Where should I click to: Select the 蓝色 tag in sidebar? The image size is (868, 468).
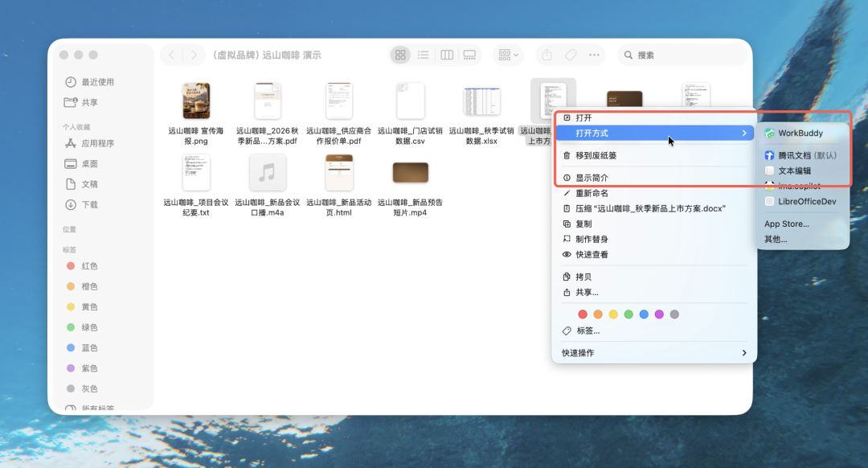click(81, 348)
